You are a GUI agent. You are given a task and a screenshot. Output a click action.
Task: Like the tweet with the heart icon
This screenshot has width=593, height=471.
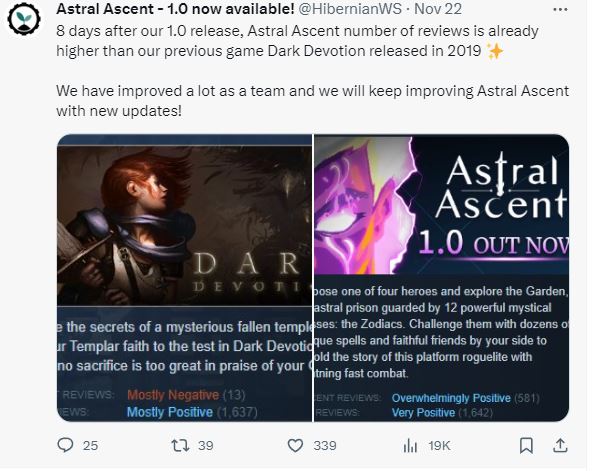point(295,446)
